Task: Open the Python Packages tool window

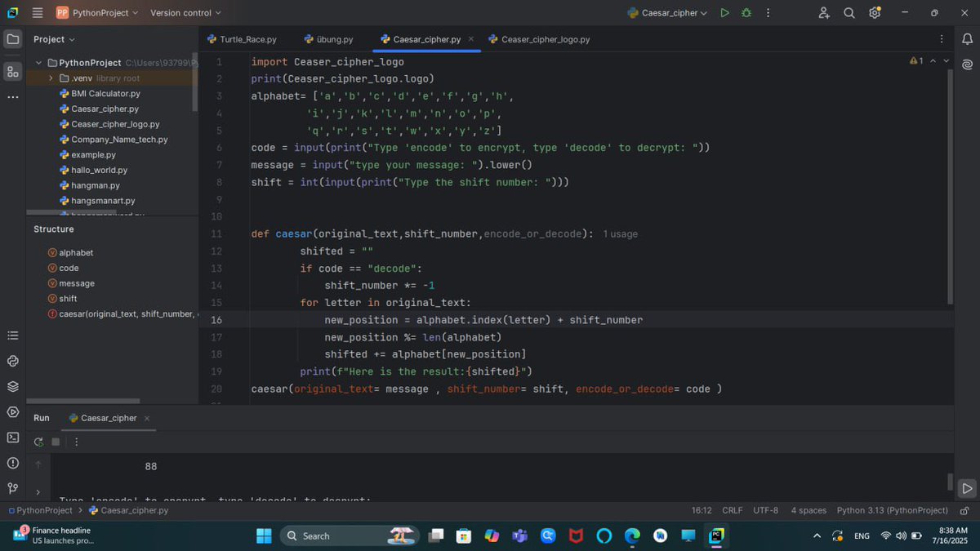Action: tap(12, 386)
